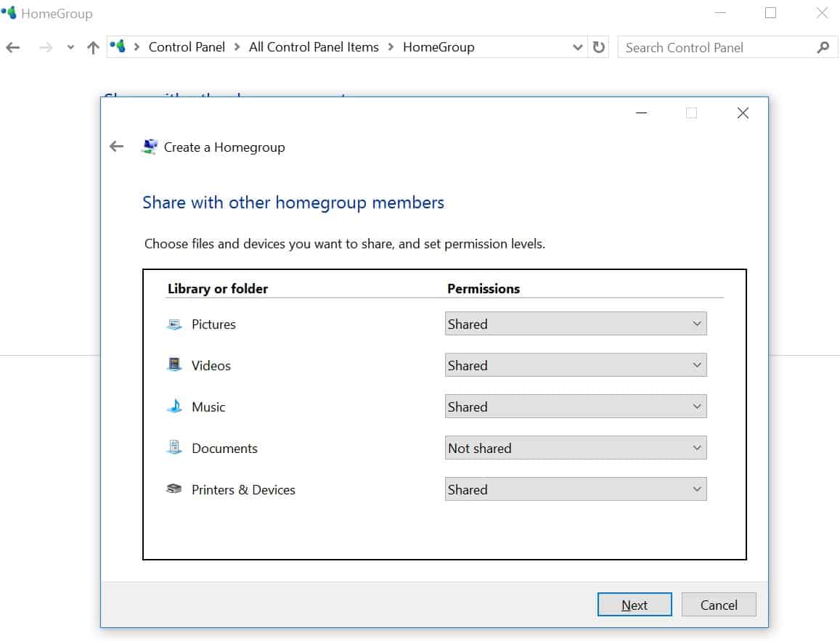The height and width of the screenshot is (641, 840).
Task: Click the Printers & Devices icon
Action: 174,489
